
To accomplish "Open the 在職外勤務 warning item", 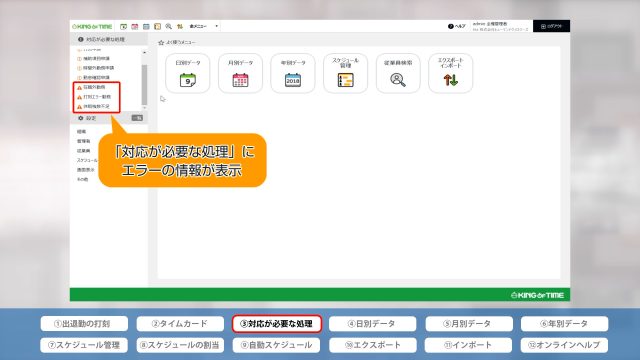I will pos(91,87).
